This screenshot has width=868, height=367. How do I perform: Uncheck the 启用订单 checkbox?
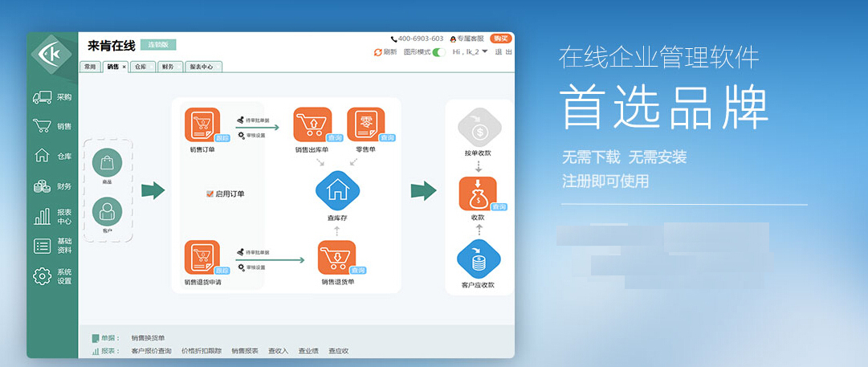pos(210,194)
